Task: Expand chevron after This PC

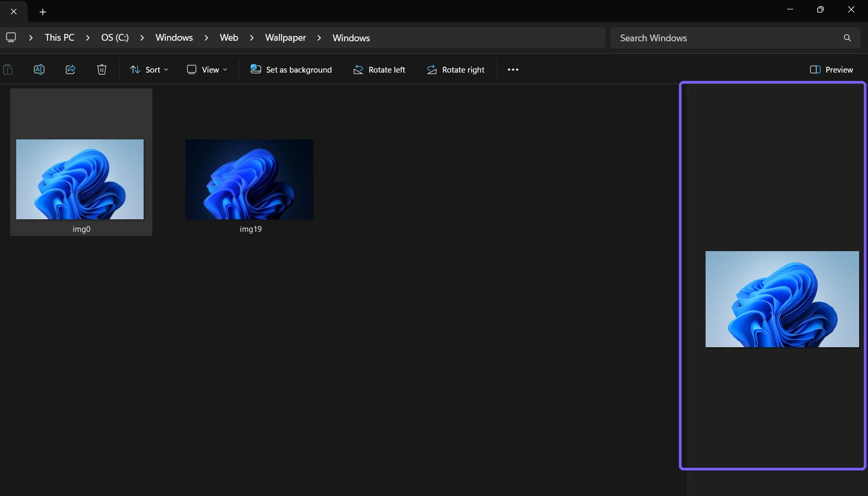Action: (88, 38)
